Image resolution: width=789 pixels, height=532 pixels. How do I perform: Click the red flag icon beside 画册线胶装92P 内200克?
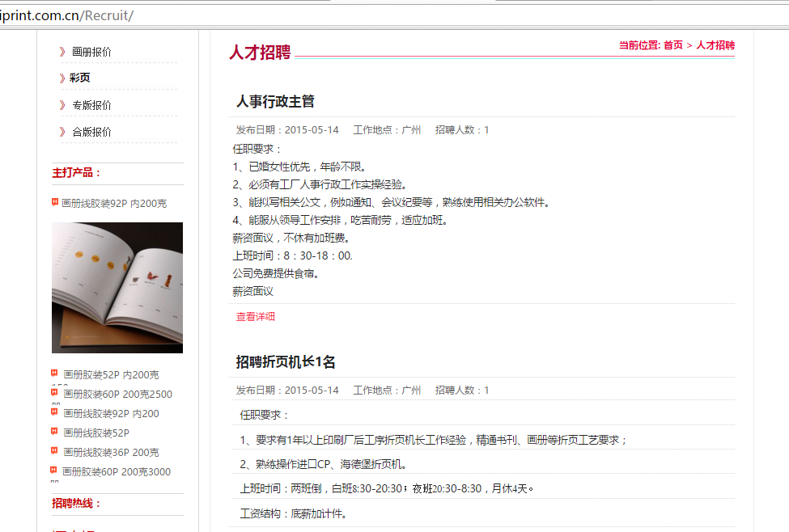(x=55, y=202)
